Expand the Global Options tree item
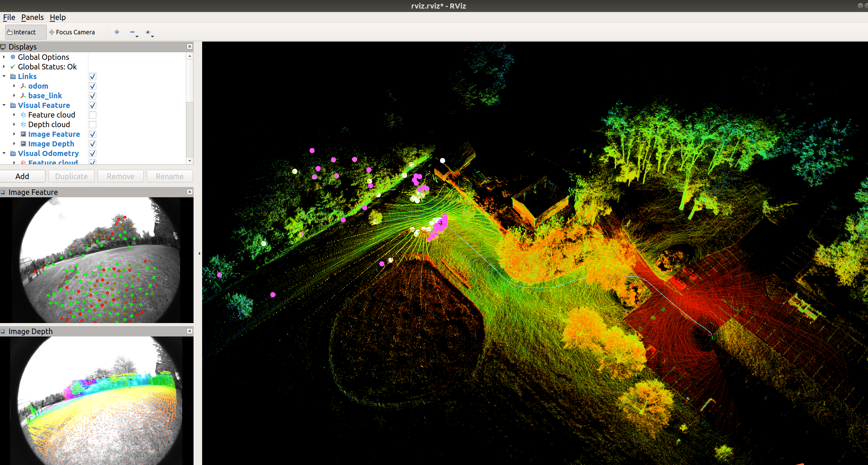868x465 pixels. (4, 57)
